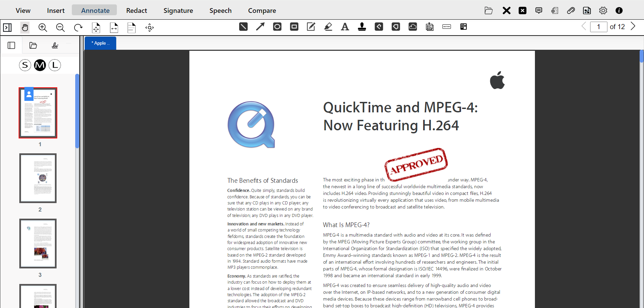Screen dimensions: 644x308
Task: Open the settings gear
Action: pyautogui.click(x=603, y=10)
